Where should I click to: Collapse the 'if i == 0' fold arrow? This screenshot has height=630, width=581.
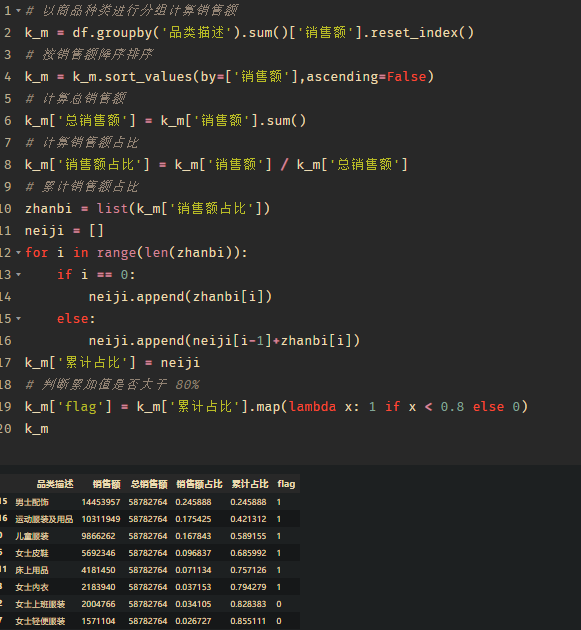click(x=18, y=275)
